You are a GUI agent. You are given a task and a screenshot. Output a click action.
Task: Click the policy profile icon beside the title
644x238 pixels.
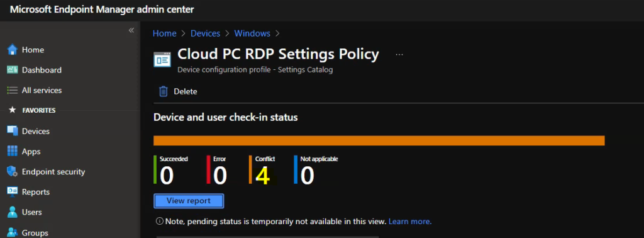tap(162, 59)
